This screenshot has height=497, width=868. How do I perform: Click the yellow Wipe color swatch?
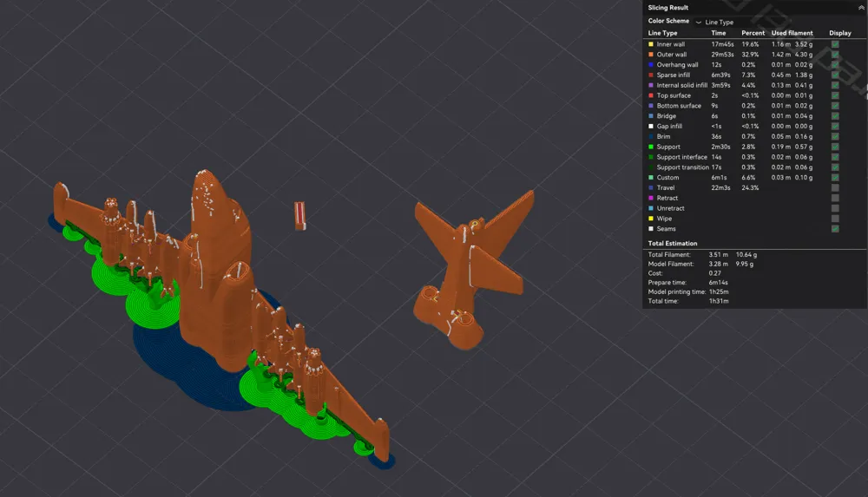coord(651,219)
